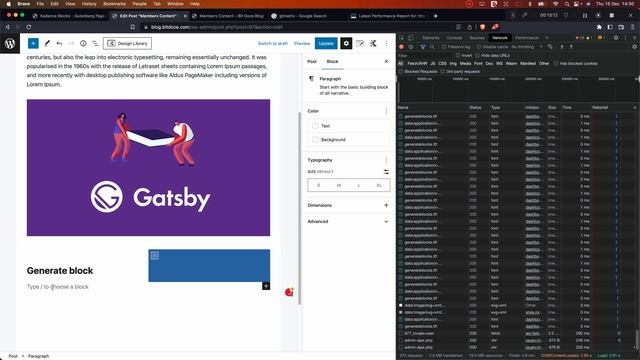Toggle custom font size control
This screenshot has width=640, height=360.
[x=386, y=172]
